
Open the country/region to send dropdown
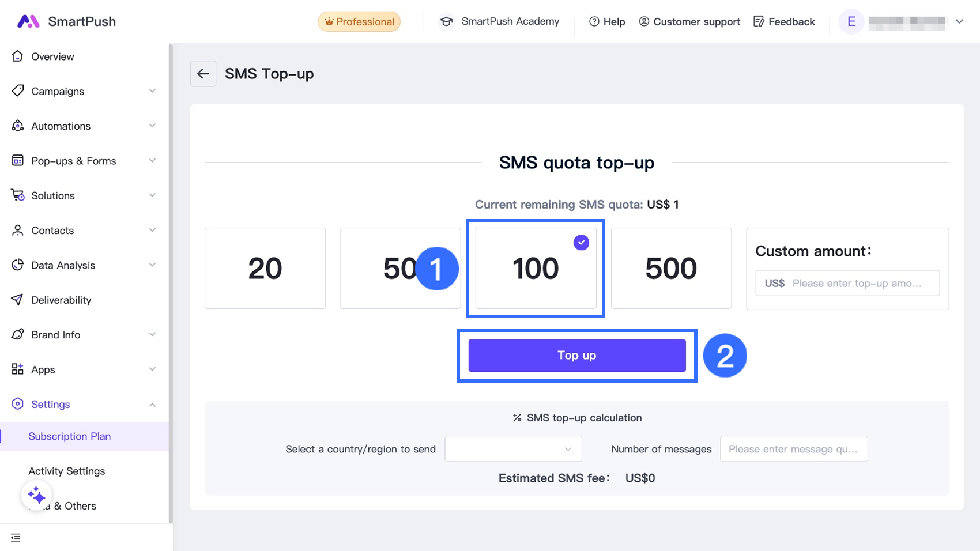513,449
